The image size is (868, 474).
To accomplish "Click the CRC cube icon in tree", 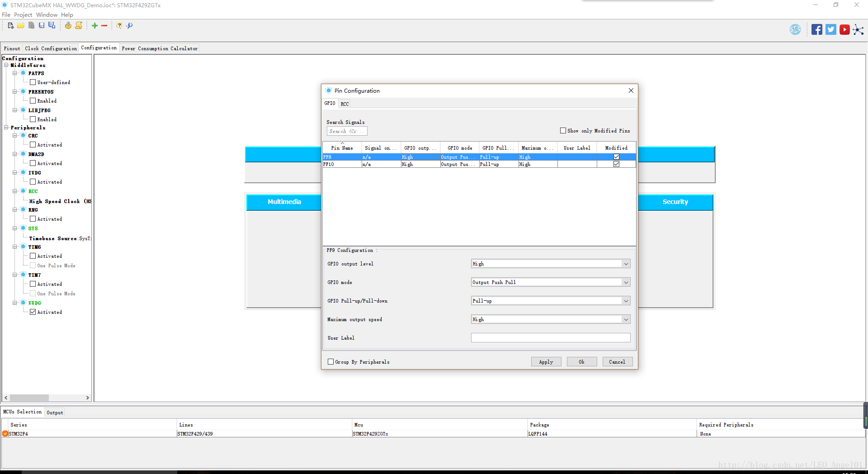I will tap(23, 135).
